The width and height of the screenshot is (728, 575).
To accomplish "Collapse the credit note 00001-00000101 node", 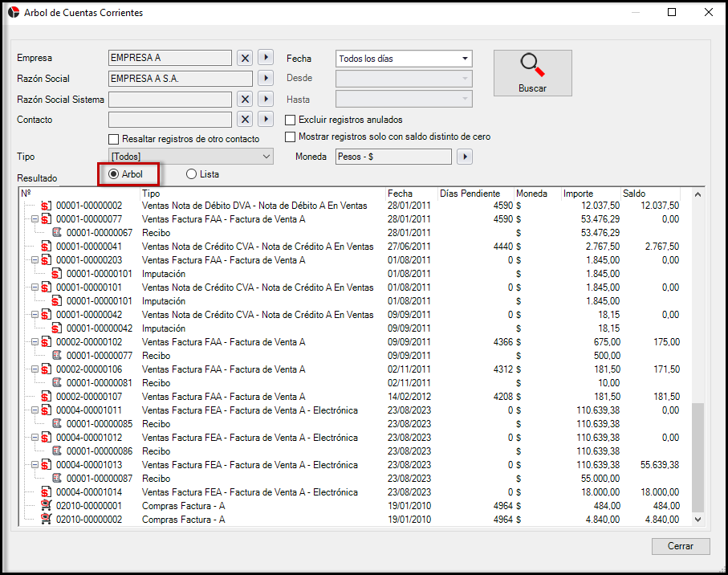I will tap(35, 287).
